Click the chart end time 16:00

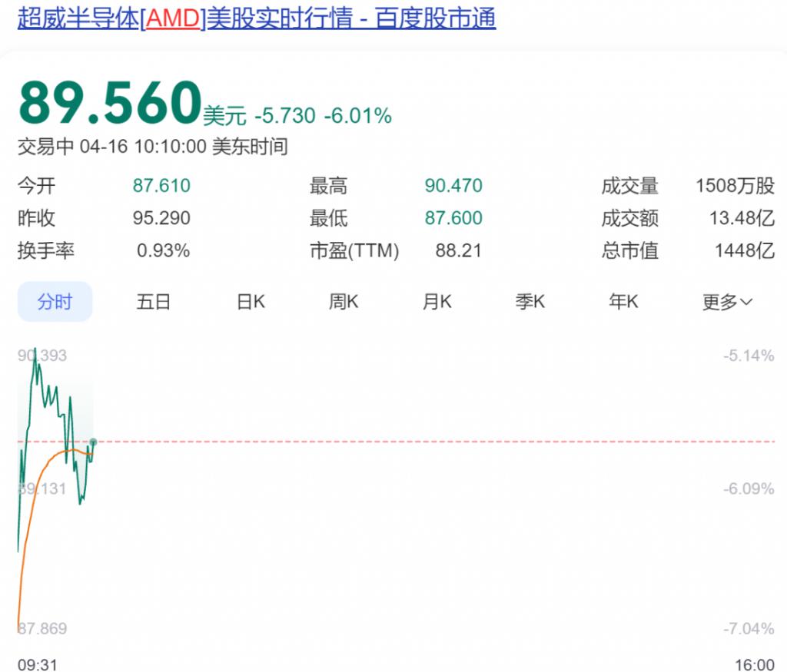755,664
